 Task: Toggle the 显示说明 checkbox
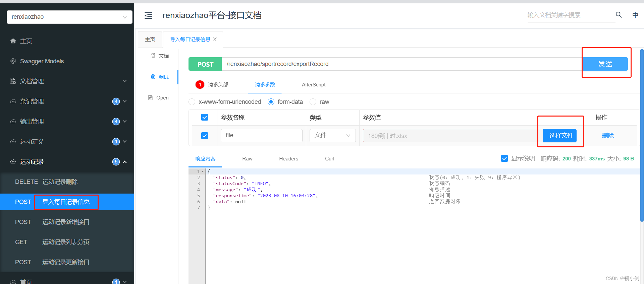pos(504,158)
